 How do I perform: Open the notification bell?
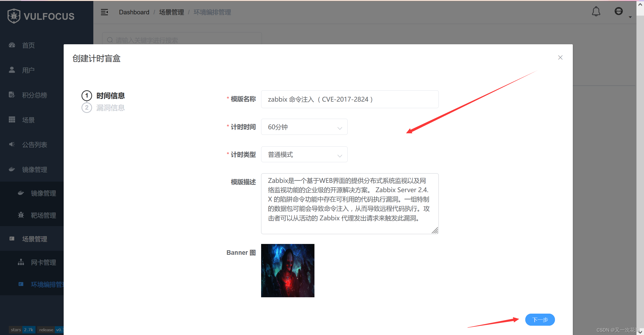tap(596, 12)
